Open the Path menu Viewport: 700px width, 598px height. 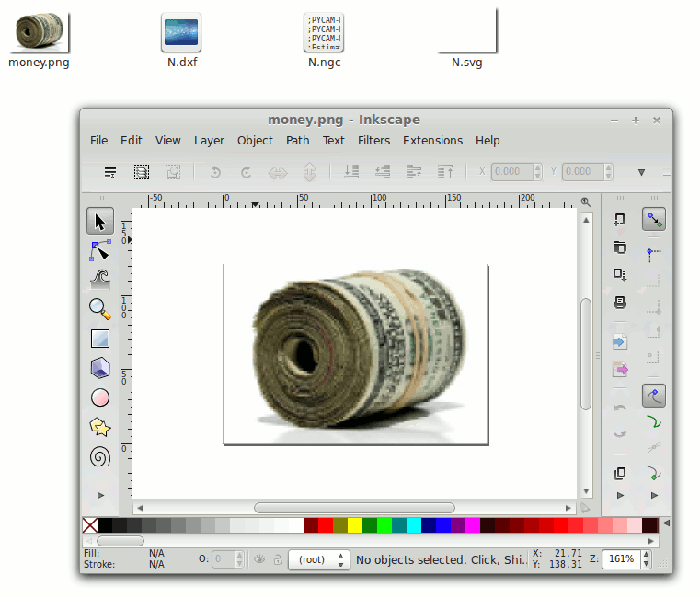298,141
